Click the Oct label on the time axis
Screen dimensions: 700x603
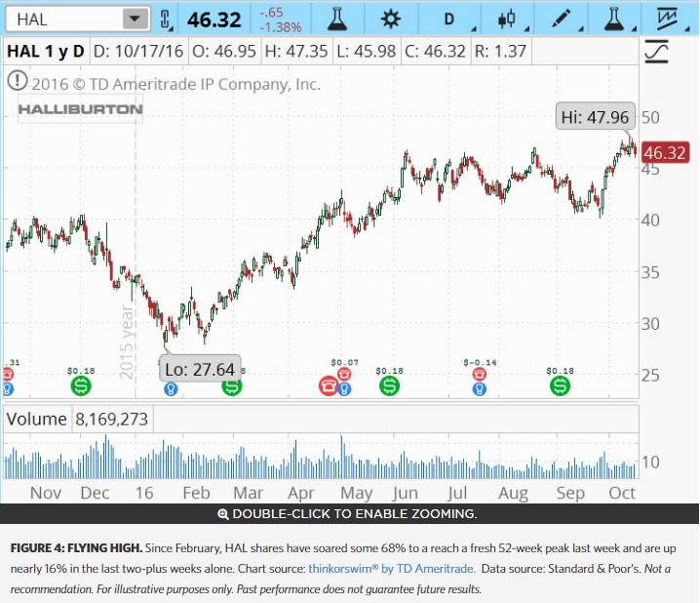(622, 493)
